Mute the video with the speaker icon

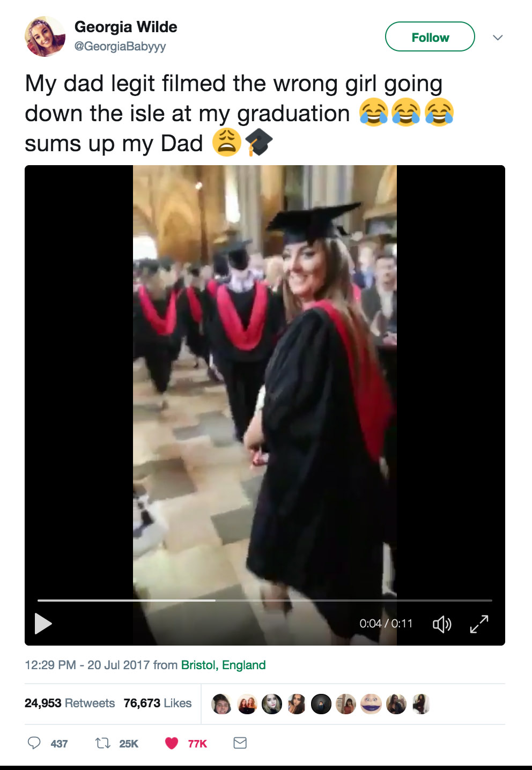point(441,624)
